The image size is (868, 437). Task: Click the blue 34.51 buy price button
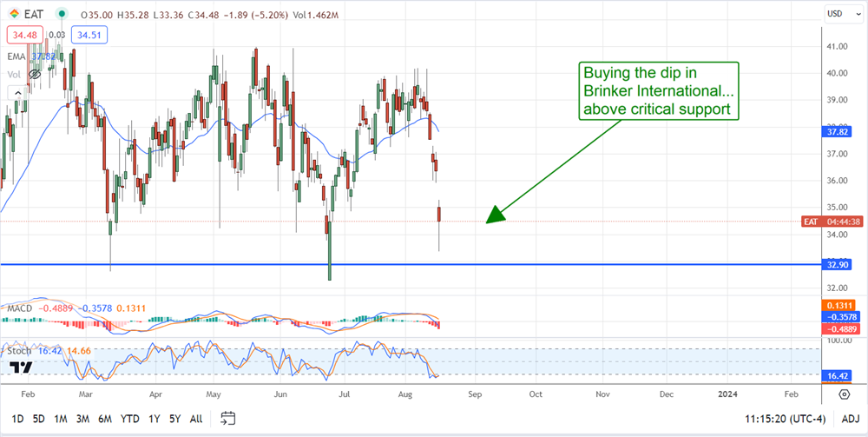[89, 35]
